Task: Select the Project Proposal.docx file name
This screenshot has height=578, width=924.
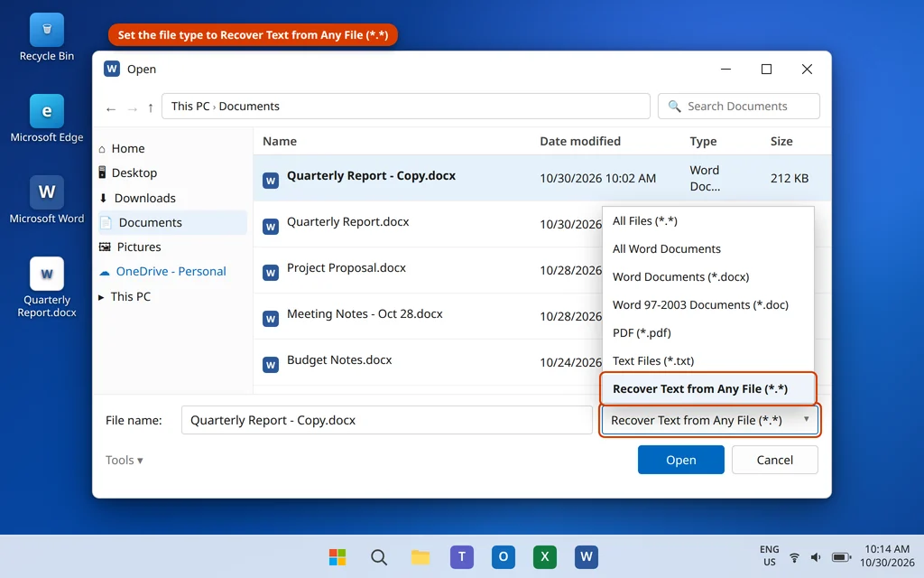Action: click(346, 267)
